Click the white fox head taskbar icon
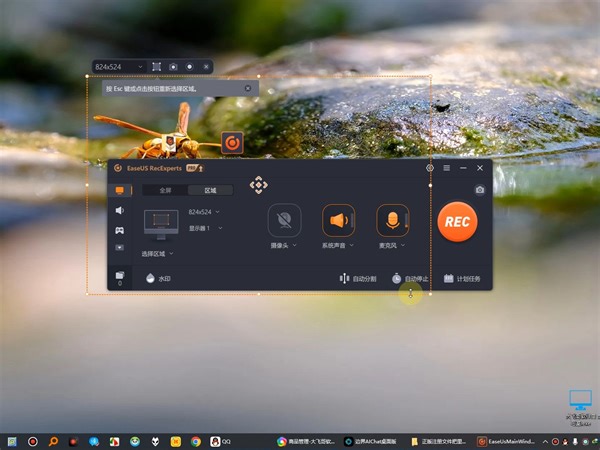Image resolution: width=600 pixels, height=450 pixels. pos(155,442)
